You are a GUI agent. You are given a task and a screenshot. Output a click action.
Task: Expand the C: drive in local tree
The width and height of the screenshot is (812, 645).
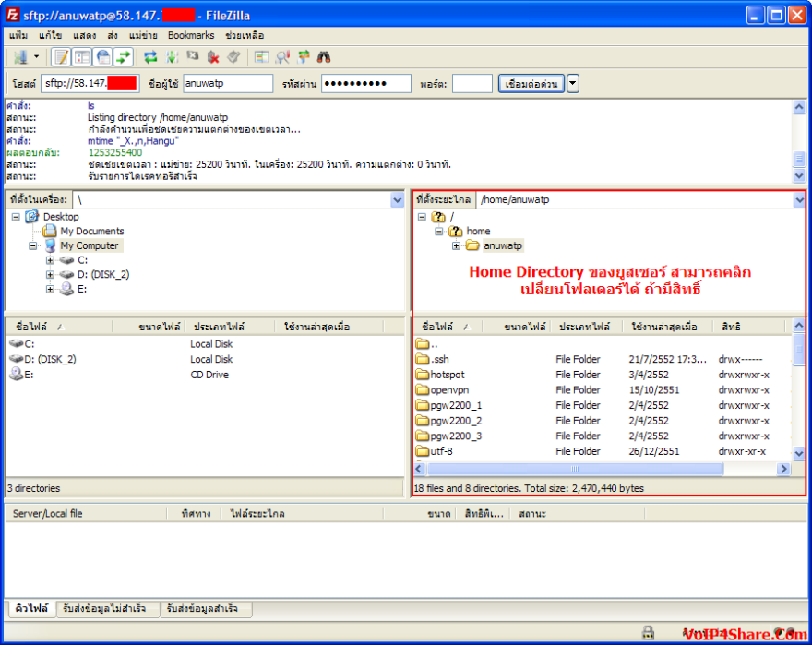tap(51, 261)
